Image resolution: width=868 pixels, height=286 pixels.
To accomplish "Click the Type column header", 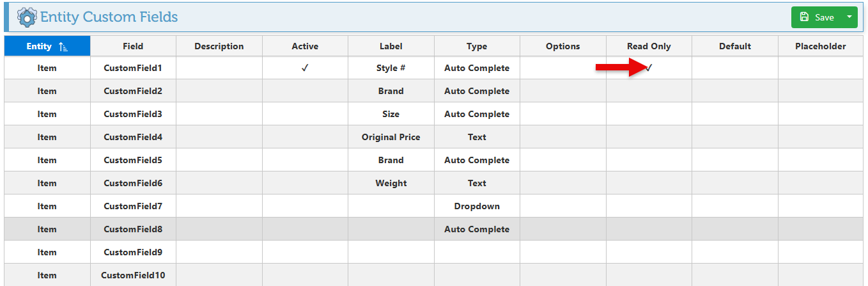I will point(477,46).
